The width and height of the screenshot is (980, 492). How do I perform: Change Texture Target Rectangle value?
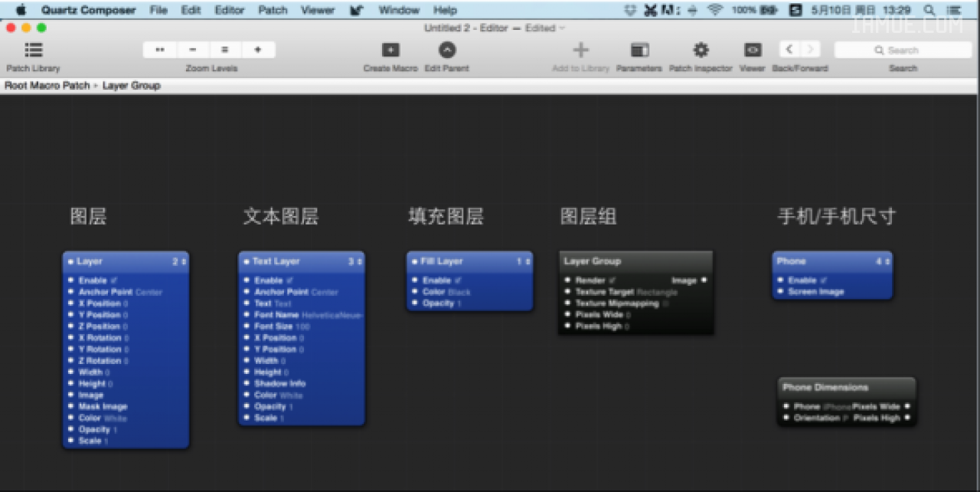click(x=657, y=292)
